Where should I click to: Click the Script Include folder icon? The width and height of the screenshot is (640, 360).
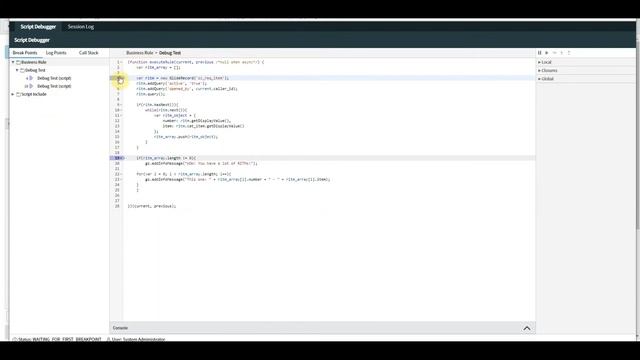(x=18, y=94)
